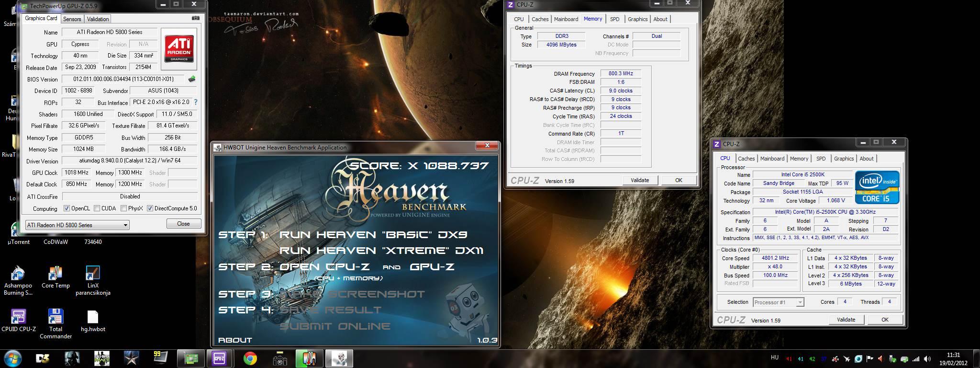Click Close button in GPU-Z

183,224
